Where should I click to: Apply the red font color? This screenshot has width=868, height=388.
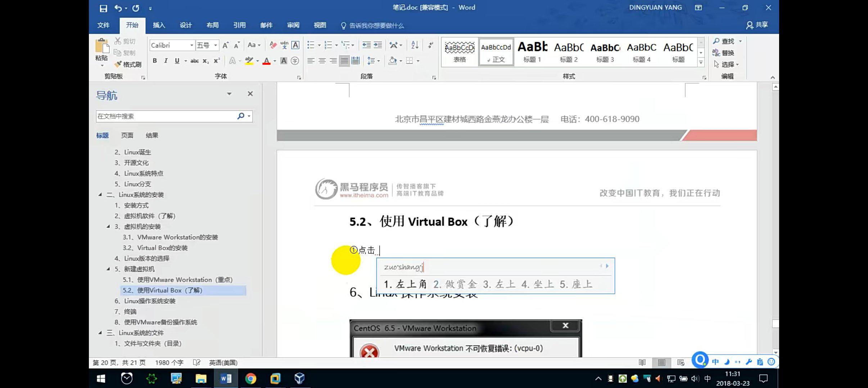266,61
